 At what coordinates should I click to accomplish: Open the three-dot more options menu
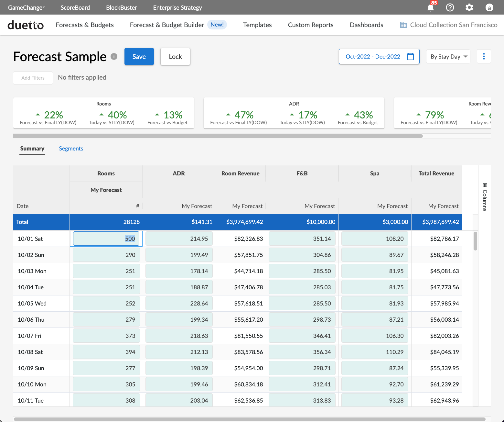[484, 57]
